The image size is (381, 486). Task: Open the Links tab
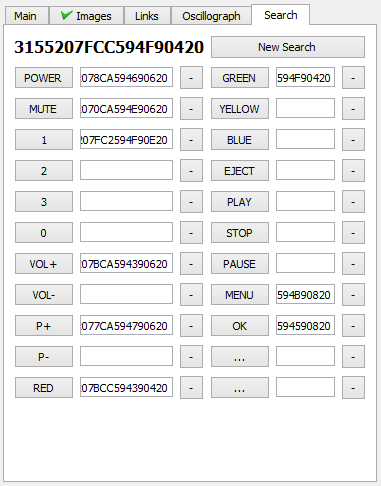pos(147,16)
